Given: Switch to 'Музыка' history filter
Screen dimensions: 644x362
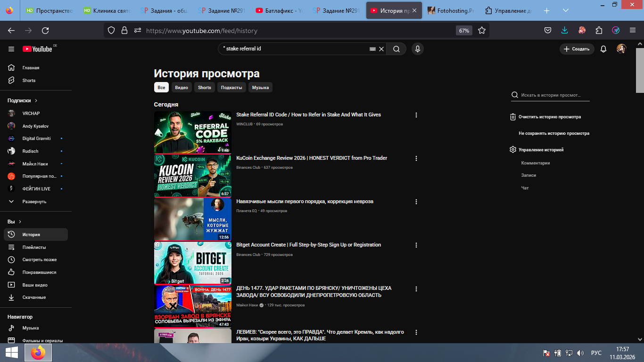Looking at the screenshot, I should pos(260,88).
